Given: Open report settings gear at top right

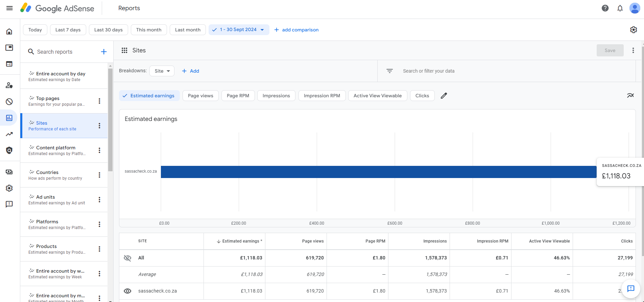Looking at the screenshot, I should (x=634, y=30).
